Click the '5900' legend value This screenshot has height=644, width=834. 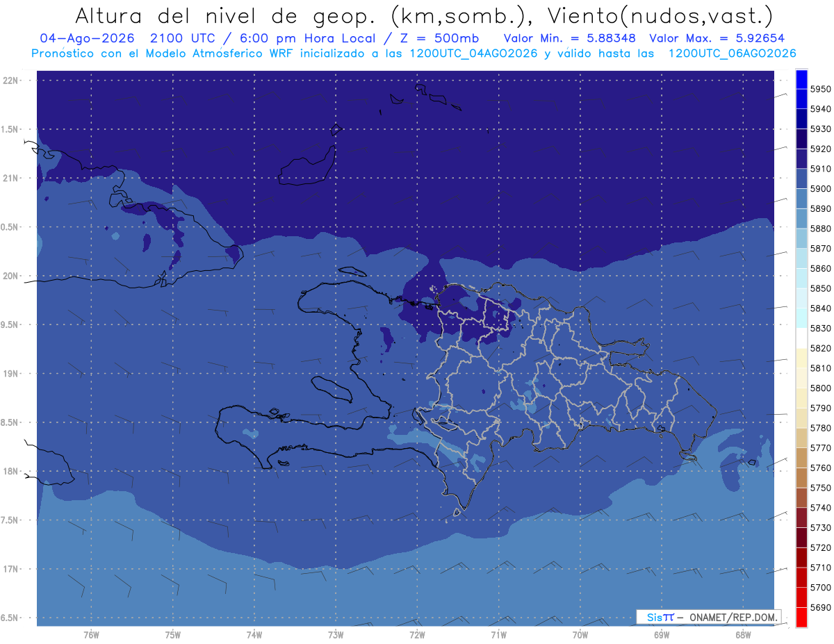tap(821, 189)
